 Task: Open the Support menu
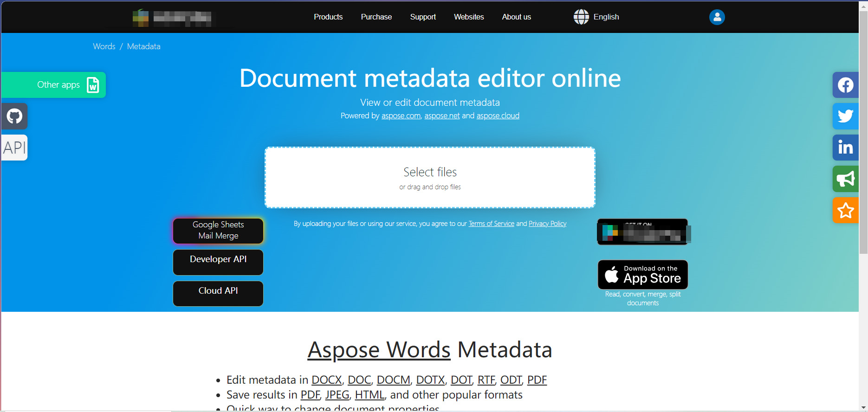coord(423,17)
